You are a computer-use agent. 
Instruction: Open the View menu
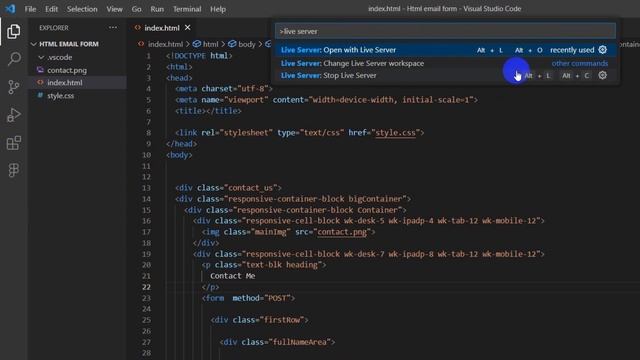pos(114,9)
